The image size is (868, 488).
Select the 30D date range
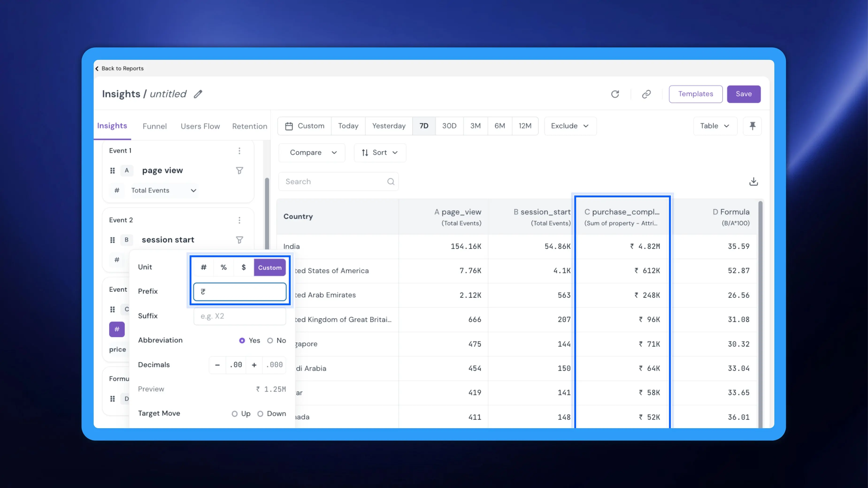449,126
